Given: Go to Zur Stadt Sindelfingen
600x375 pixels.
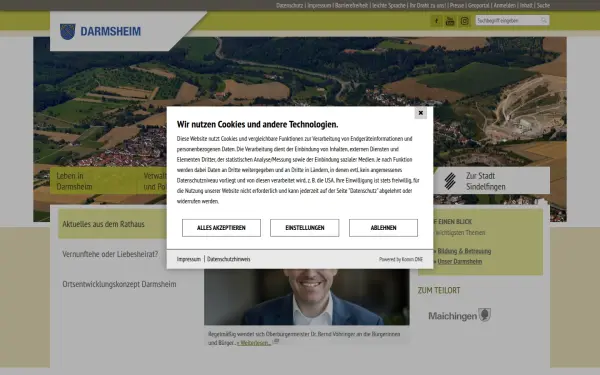Looking at the screenshot, I should 486,181.
